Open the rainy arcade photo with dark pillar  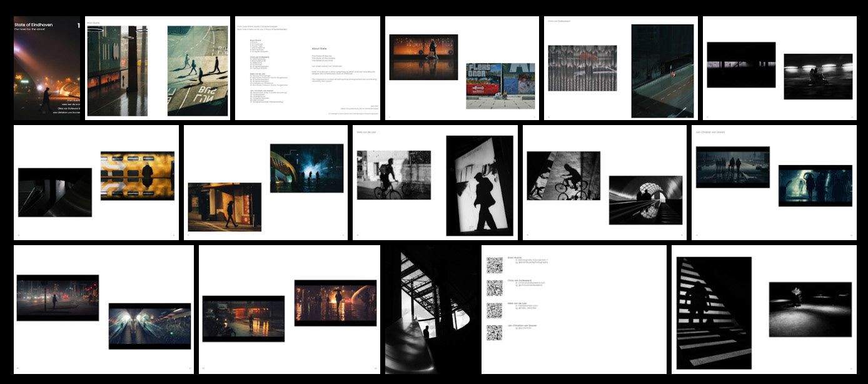click(117, 71)
